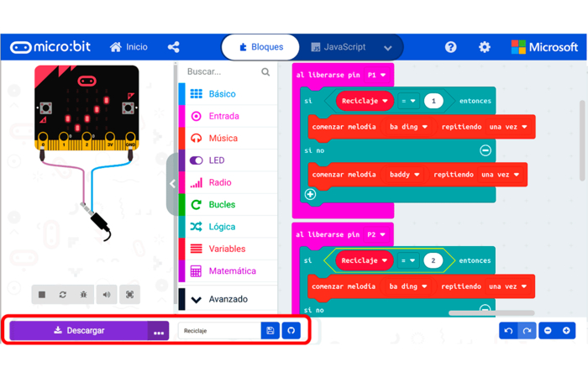Viewport: 588px width, 378px height.
Task: Select the al liberarse pin P1 block
Action: 327,75
